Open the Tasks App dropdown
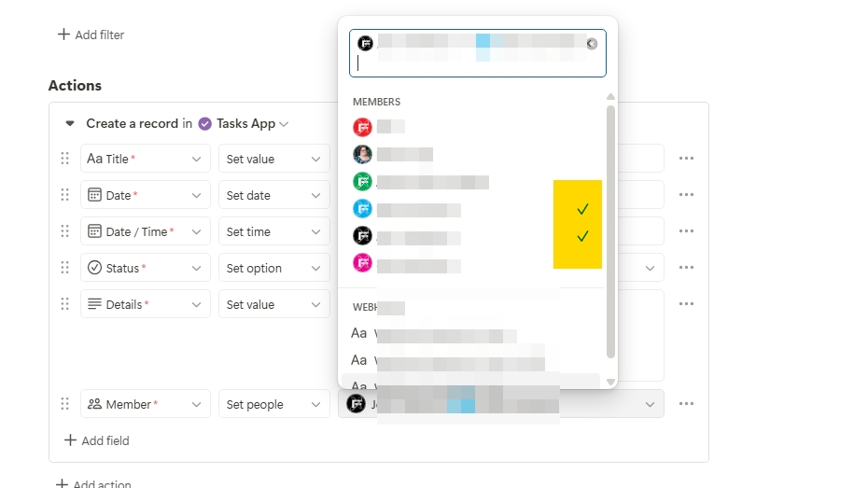Screen dimensions: 868x488 pyautogui.click(x=245, y=123)
